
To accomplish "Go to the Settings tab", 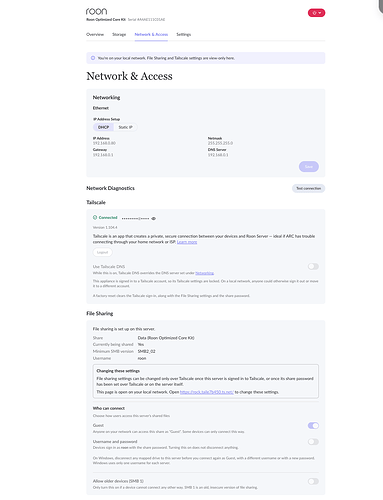I will [x=184, y=34].
